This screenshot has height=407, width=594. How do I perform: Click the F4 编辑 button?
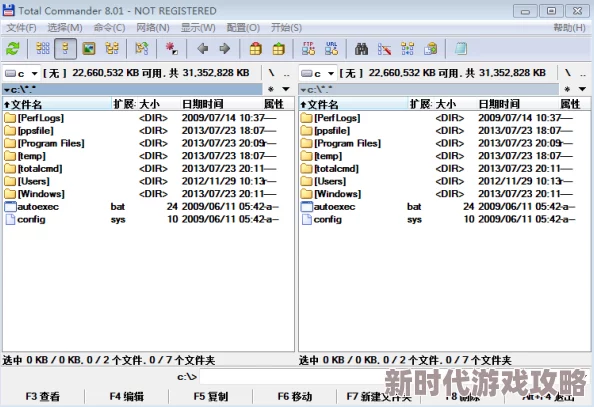click(x=127, y=397)
